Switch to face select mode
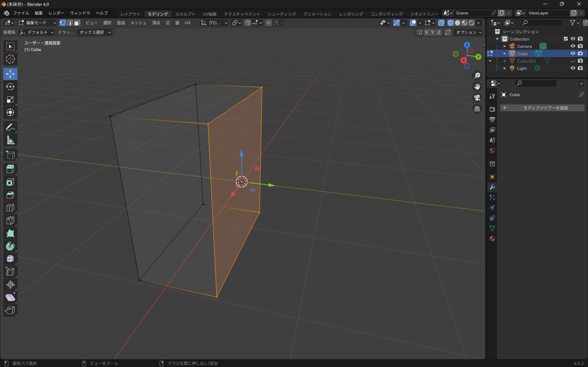The image size is (588, 367). pos(77,23)
